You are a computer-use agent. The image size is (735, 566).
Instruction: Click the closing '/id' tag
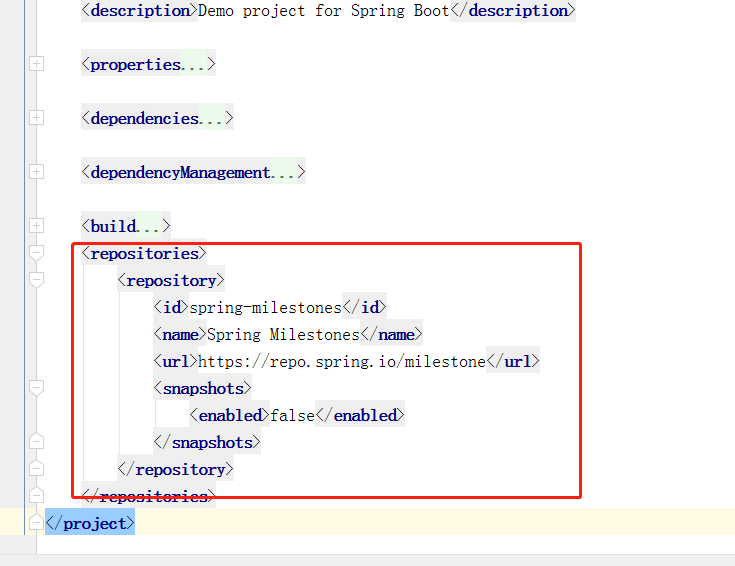364,308
